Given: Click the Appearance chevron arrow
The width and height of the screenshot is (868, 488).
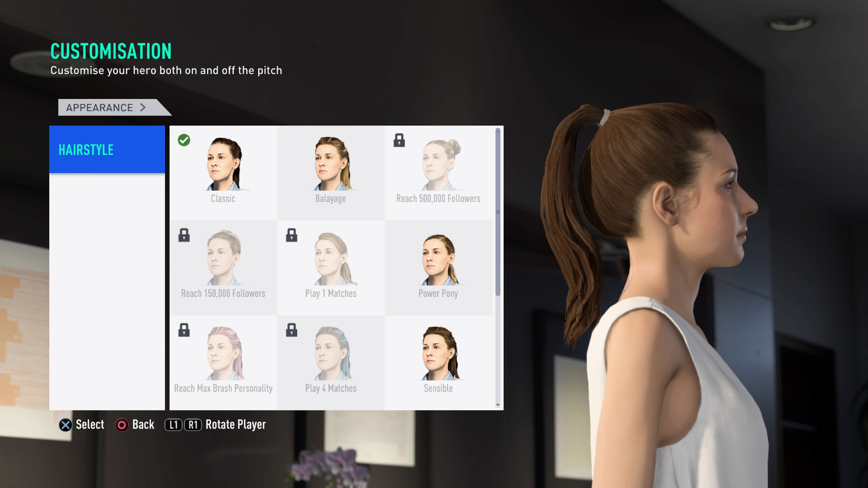Looking at the screenshot, I should tap(143, 108).
